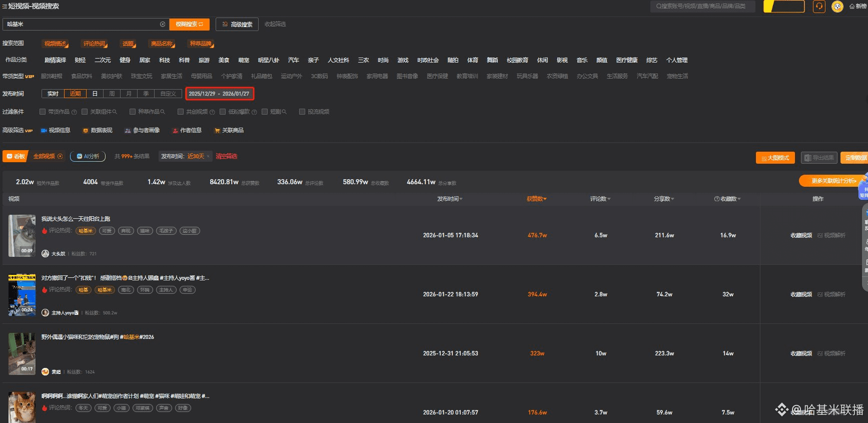868x423 pixels.
Task: Open the date range 2025/12/29 - 2026/01/27 picker
Action: (219, 94)
